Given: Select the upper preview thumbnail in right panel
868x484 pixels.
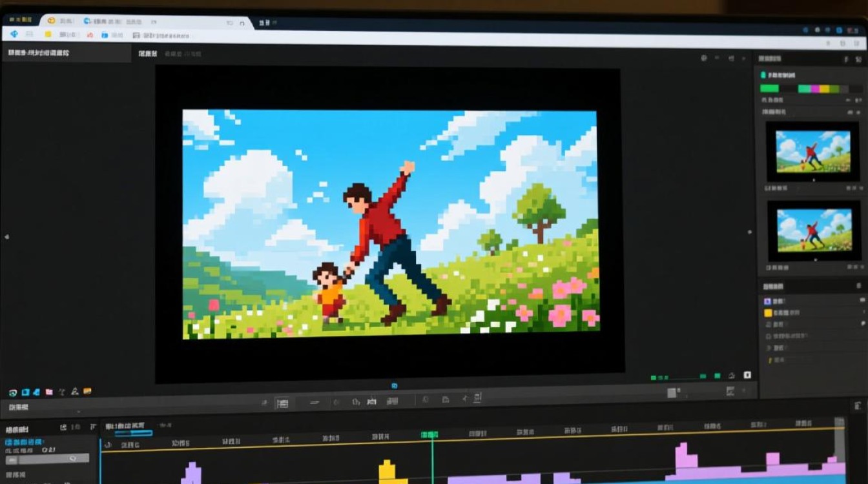Looking at the screenshot, I should (x=812, y=151).
